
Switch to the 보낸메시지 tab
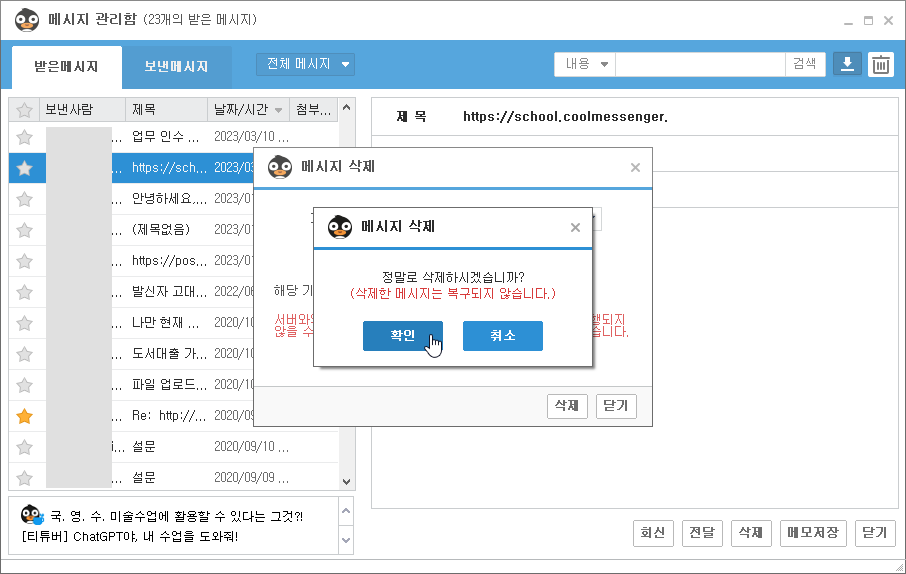tap(176, 67)
